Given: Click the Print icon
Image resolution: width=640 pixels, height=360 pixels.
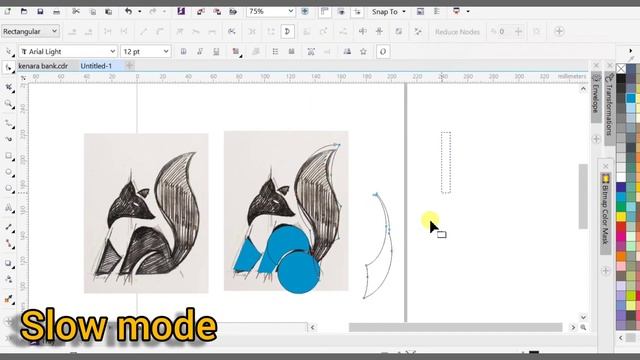Looking at the screenshot, I should [56, 11].
